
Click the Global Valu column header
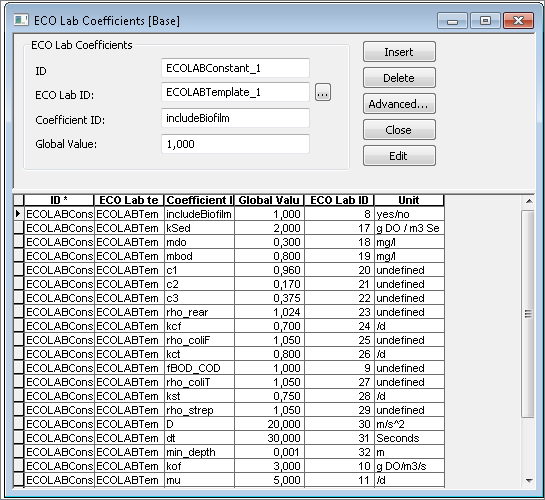coord(269,200)
